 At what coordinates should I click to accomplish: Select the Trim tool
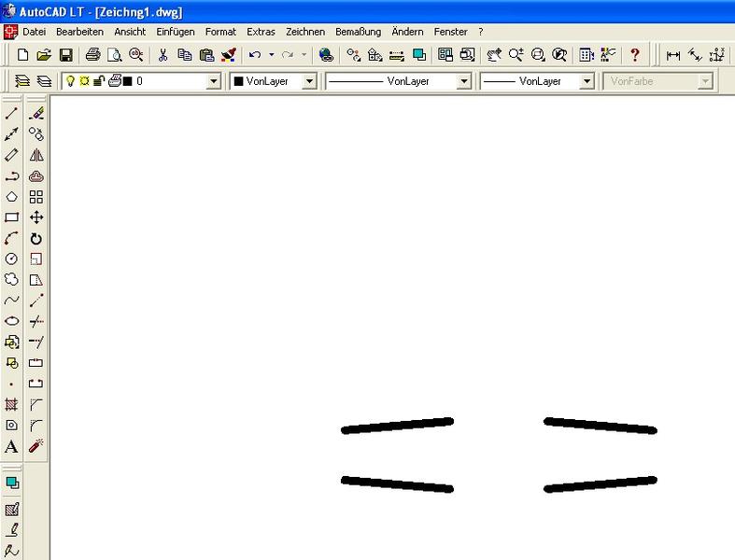pos(36,321)
